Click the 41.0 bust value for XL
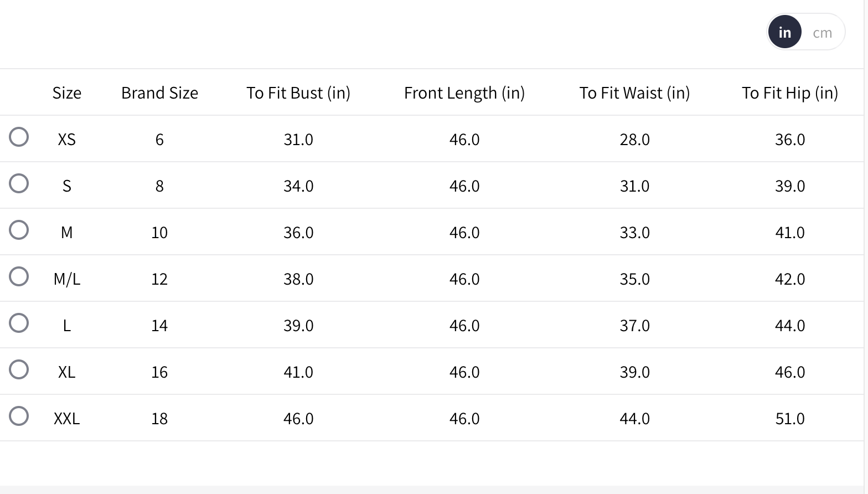The width and height of the screenshot is (868, 494). 298,372
